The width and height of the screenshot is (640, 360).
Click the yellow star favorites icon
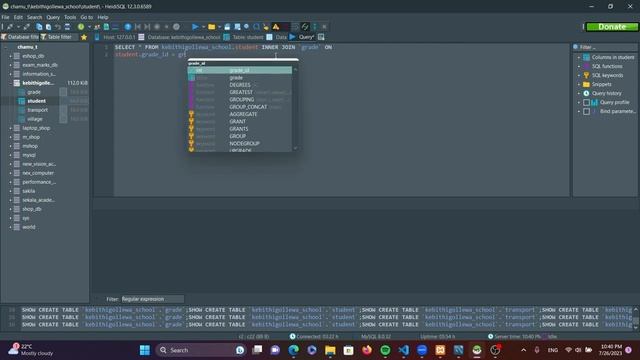pos(84,37)
